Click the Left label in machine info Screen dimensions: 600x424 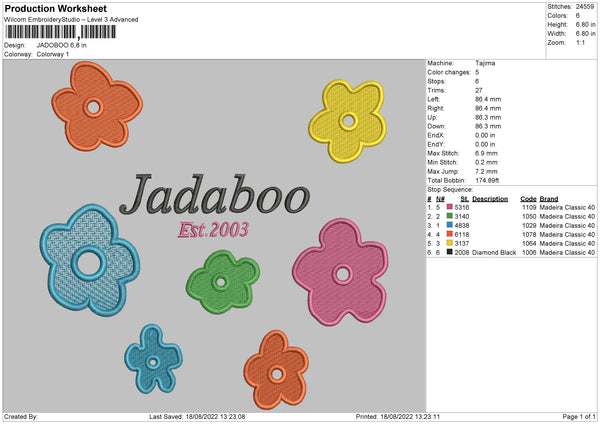pos(433,99)
